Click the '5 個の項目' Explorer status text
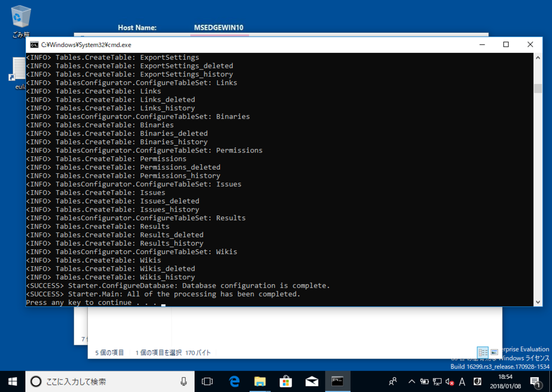 109,353
